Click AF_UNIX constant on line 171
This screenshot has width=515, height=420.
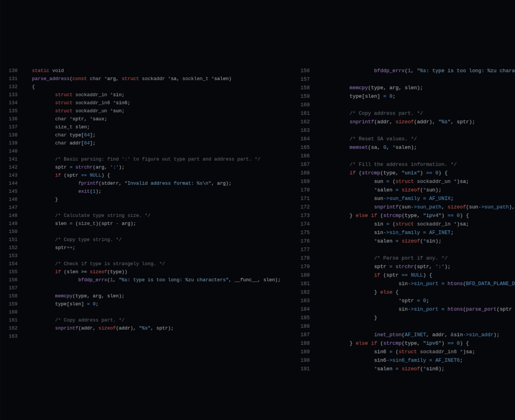(440, 199)
